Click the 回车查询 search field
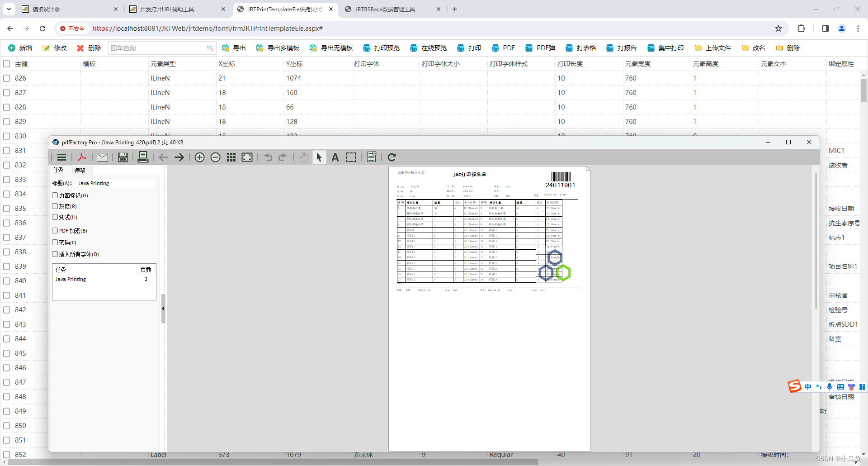Image resolution: width=868 pixels, height=466 pixels. pos(161,48)
